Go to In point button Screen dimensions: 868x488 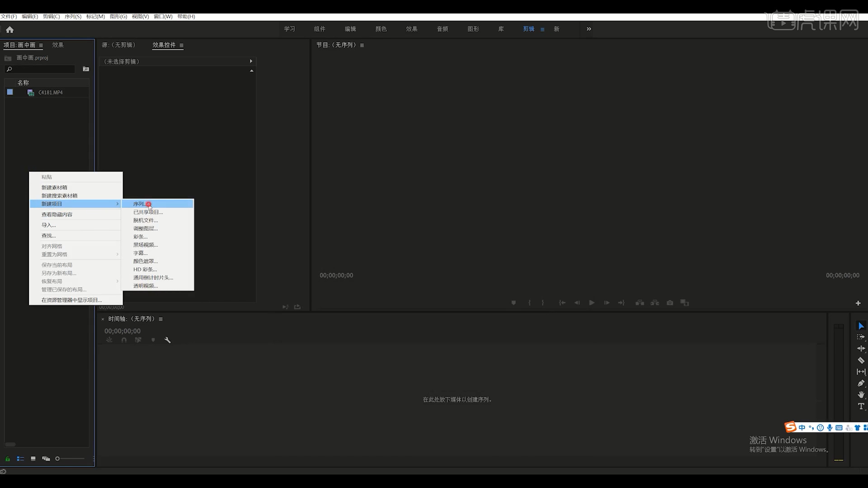click(x=562, y=303)
